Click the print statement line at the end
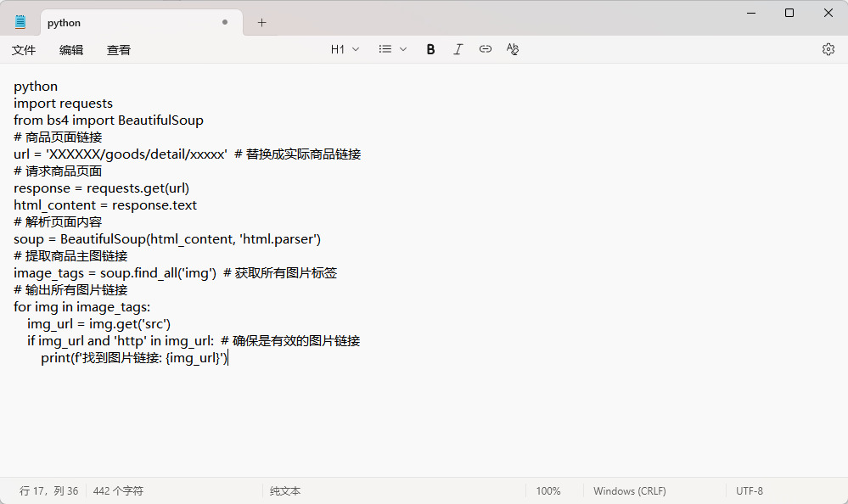Screen dimensions: 848x504 tap(135, 358)
